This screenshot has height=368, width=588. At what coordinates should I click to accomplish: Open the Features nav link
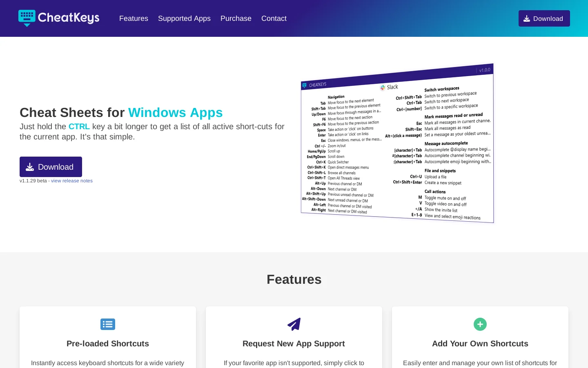pos(134,18)
